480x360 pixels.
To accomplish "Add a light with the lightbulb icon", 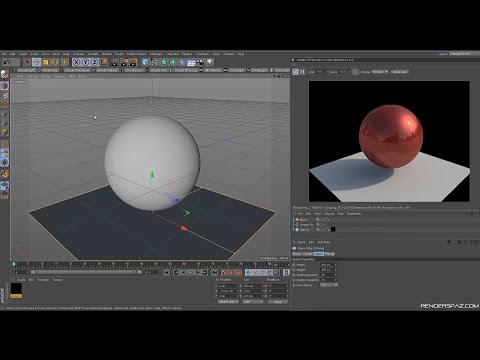I will point(210,62).
